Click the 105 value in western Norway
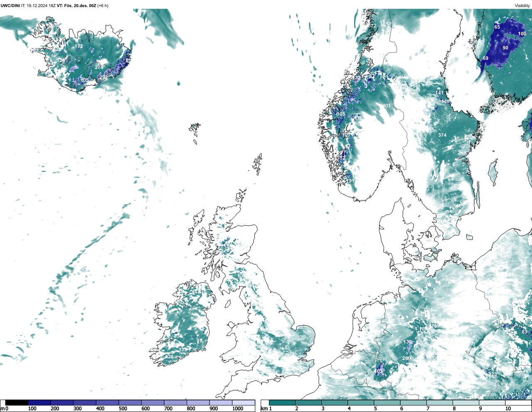The height and width of the screenshot is (412, 532). click(341, 114)
